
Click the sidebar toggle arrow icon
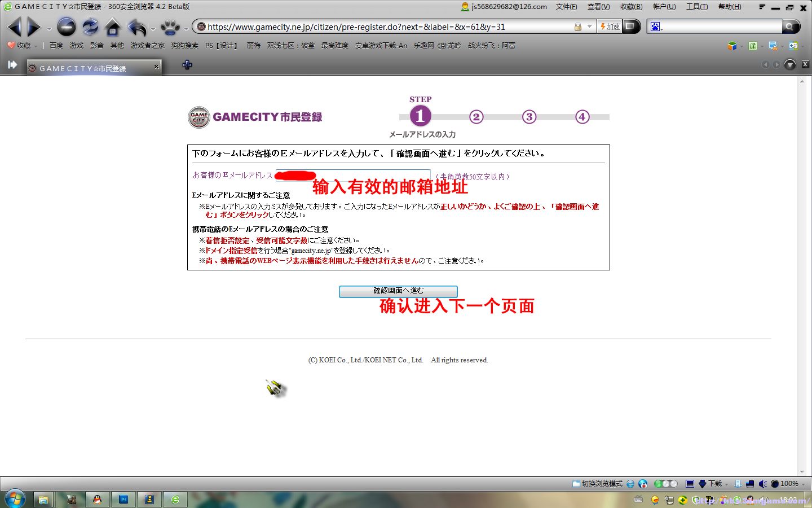tap(12, 65)
